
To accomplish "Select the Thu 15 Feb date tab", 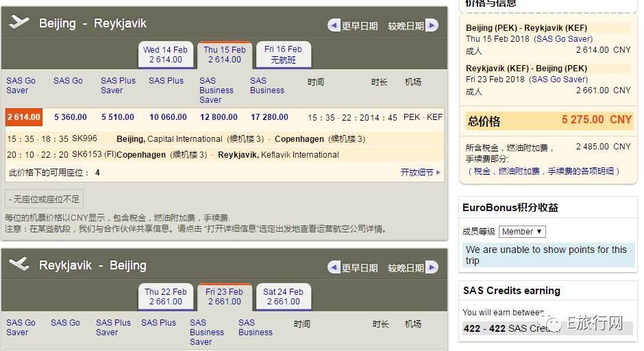I will (224, 55).
